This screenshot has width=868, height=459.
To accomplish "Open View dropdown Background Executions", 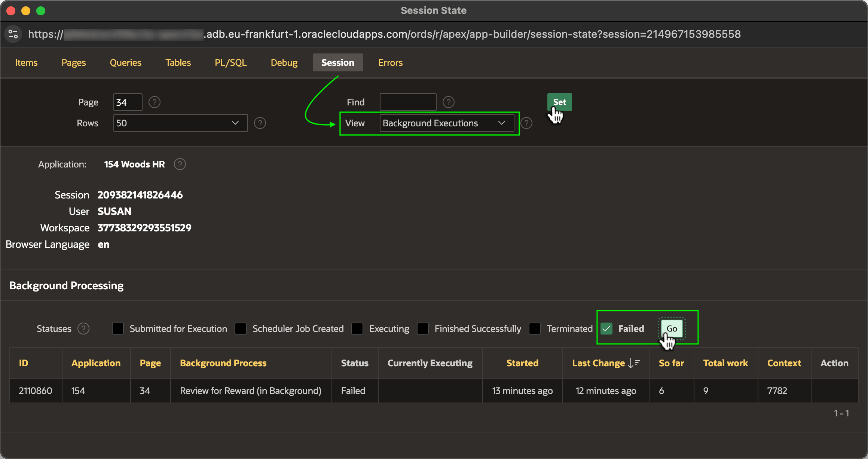I will click(447, 123).
